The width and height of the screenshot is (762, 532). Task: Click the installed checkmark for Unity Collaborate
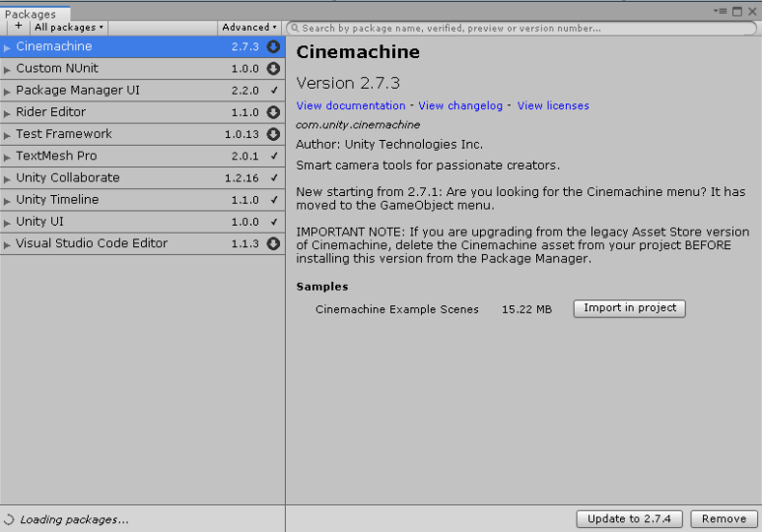pos(274,177)
